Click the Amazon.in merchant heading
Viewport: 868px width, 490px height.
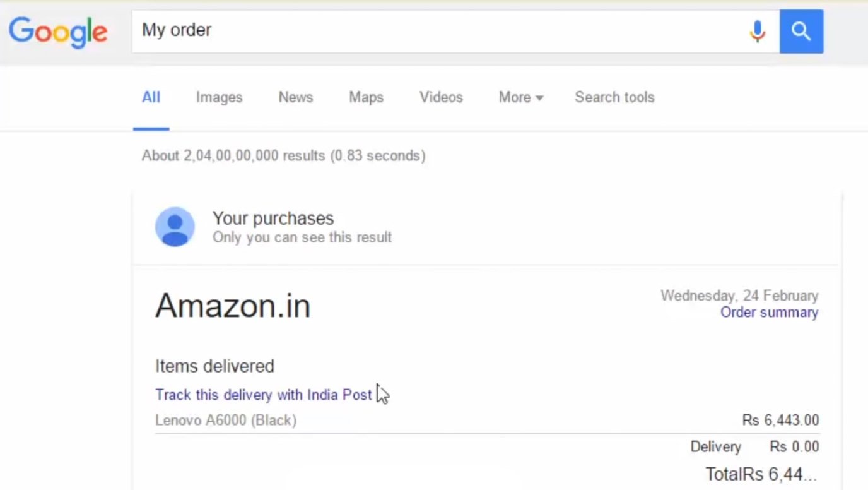coord(233,306)
